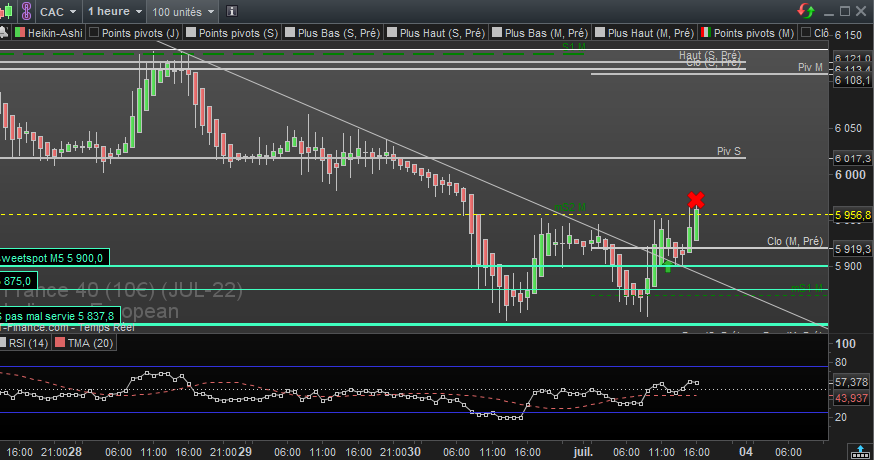The height and width of the screenshot is (460, 874).
Task: Click Points pivots (M) red-white-green swatch
Action: (x=706, y=32)
